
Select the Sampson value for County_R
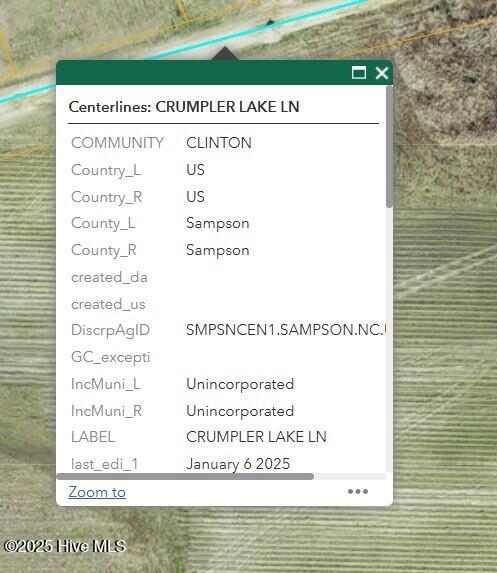(218, 250)
